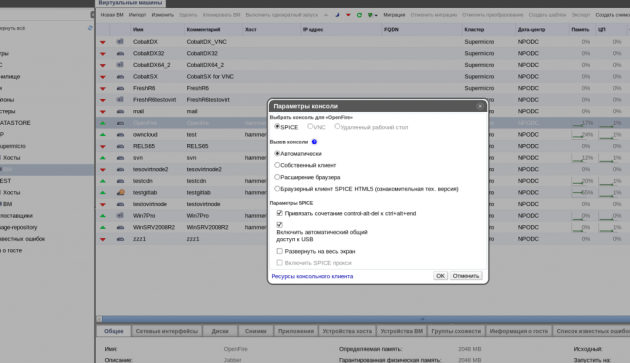Image resolution: width=630 pixels, height=363 pixels.
Task: Click the red status arrow of 2221 row
Action: pyautogui.click(x=103, y=239)
